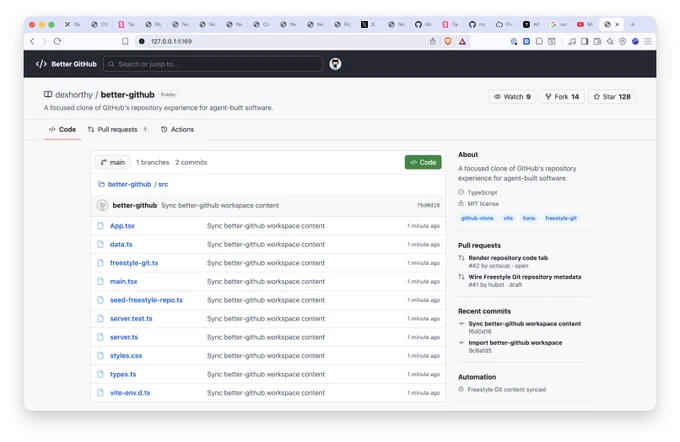Open the types.ts file
Viewport: 680px width, 442px height.
coord(123,374)
